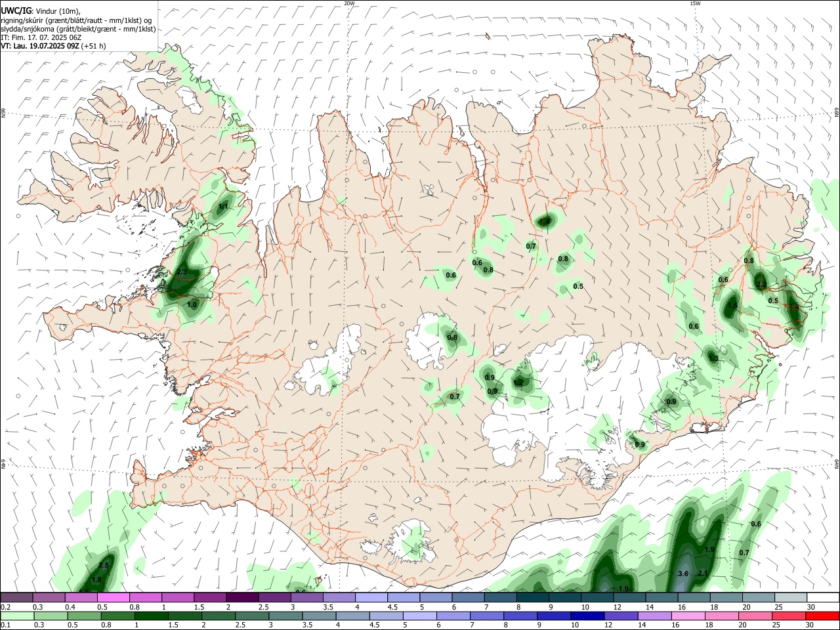Click the 'IT: Fim. 17. 07. 2025 06Z' line
840x630 pixels.
click(41, 37)
